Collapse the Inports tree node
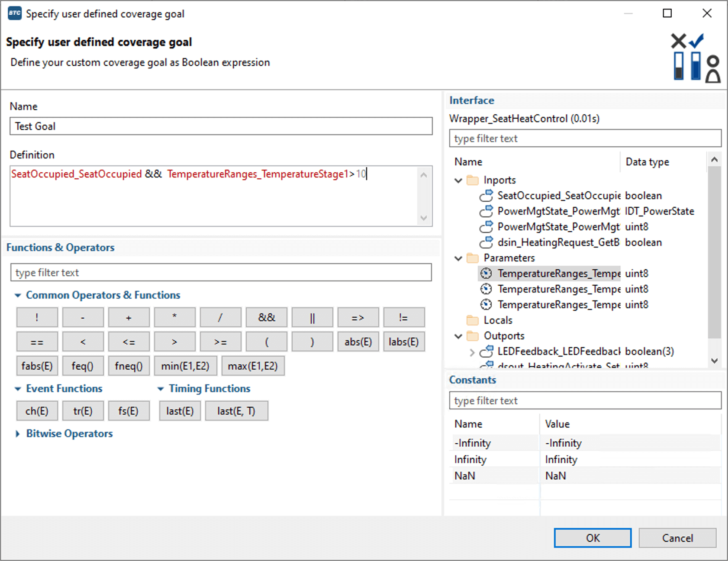 (x=458, y=180)
